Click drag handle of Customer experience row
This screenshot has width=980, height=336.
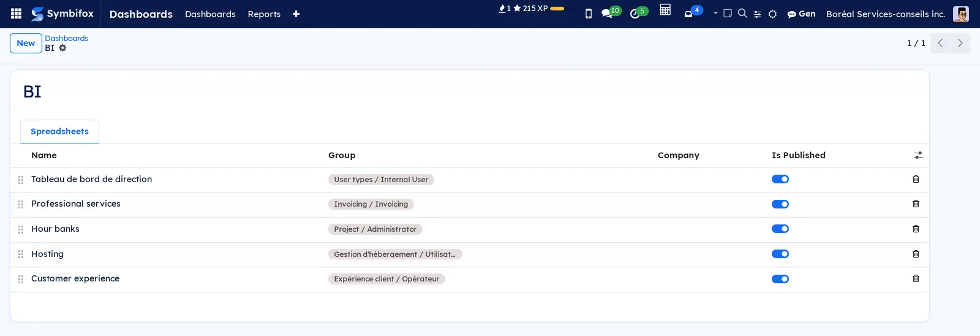(20, 279)
